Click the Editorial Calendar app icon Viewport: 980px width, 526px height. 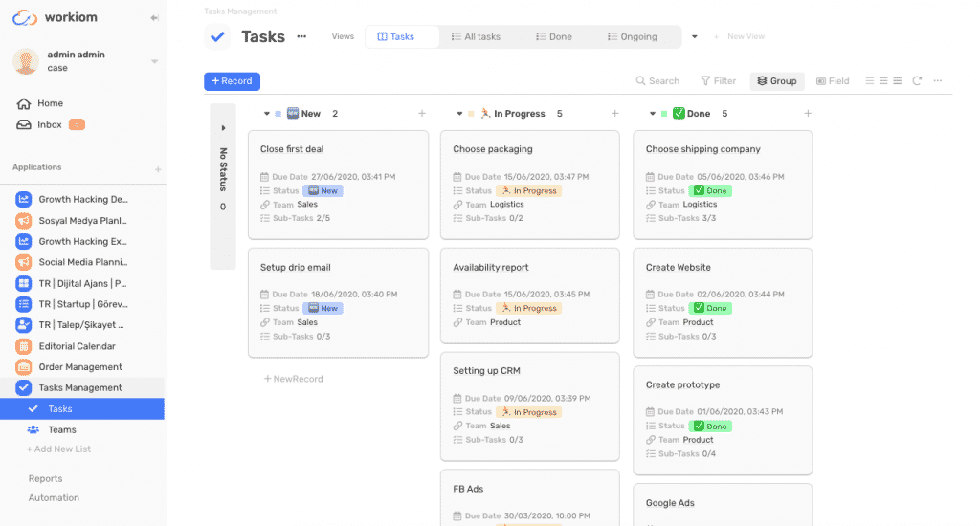24,346
